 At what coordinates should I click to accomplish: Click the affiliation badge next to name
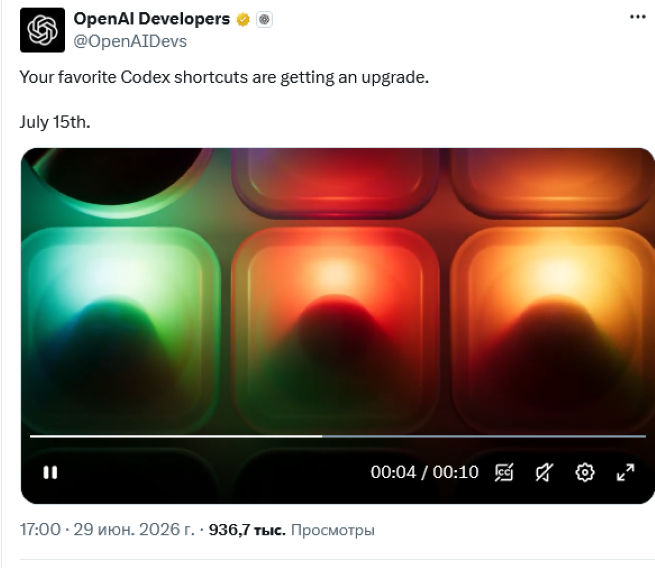pos(264,19)
